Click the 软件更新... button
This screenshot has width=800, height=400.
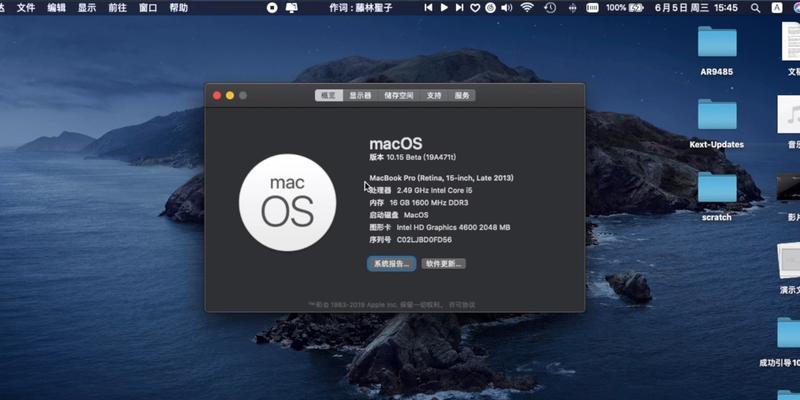[x=443, y=264]
